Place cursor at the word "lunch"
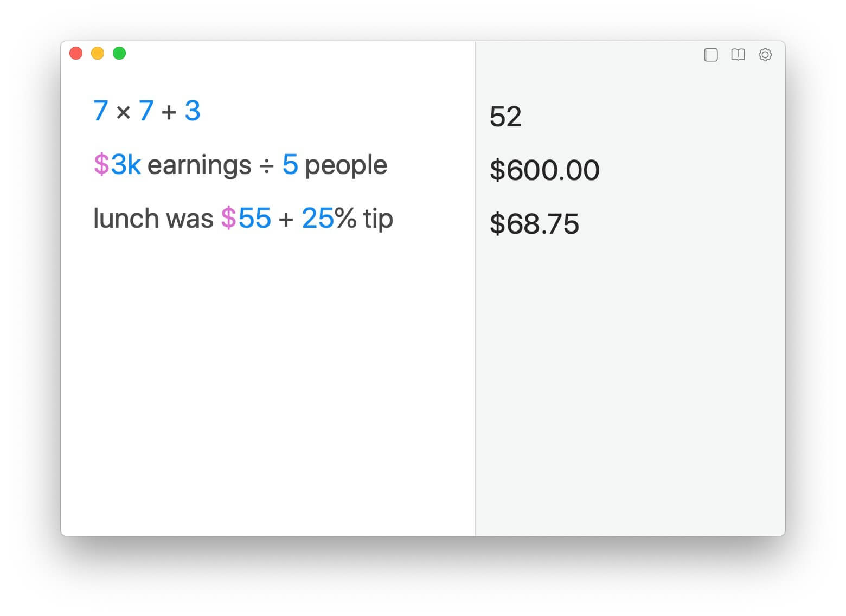The width and height of the screenshot is (846, 616). [x=126, y=219]
